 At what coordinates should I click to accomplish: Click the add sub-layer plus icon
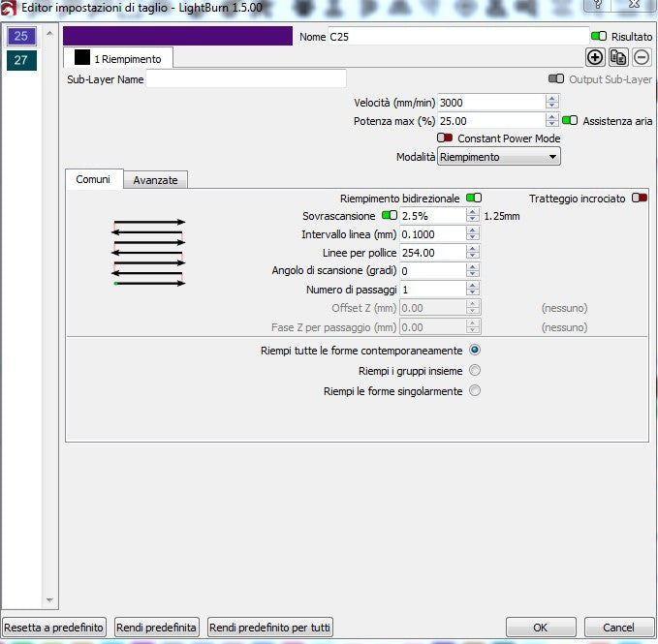[595, 57]
